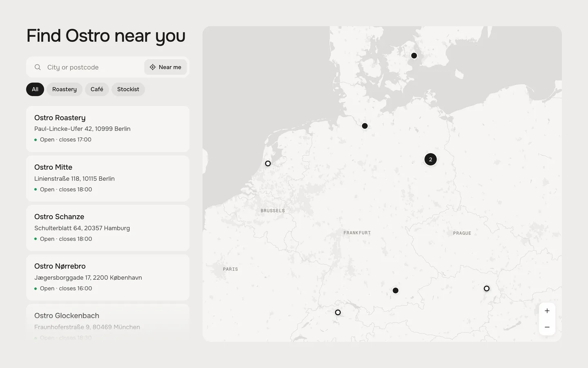Click the FRANKFURT map label
This screenshot has height=368, width=588.
[x=357, y=233]
